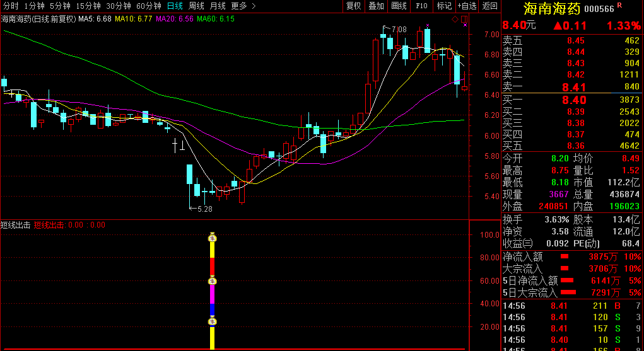
Task: Click the middle money bag signal icon
Action: click(213, 281)
